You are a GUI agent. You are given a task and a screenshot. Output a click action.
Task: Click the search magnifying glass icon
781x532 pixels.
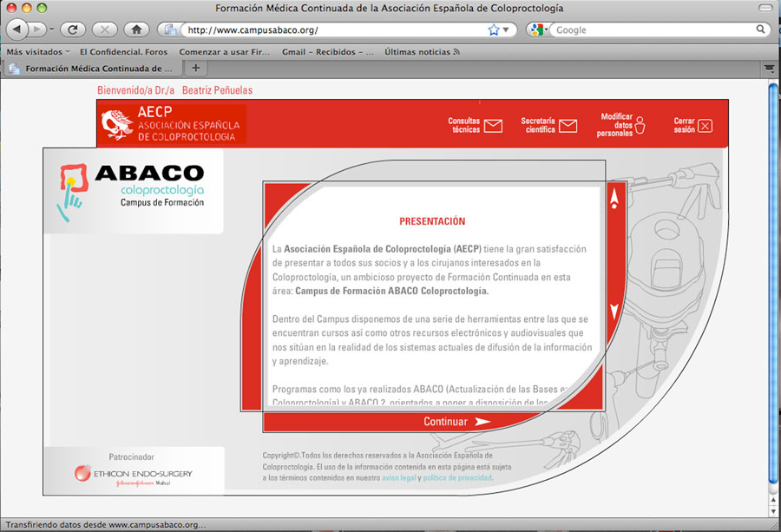pos(760,30)
